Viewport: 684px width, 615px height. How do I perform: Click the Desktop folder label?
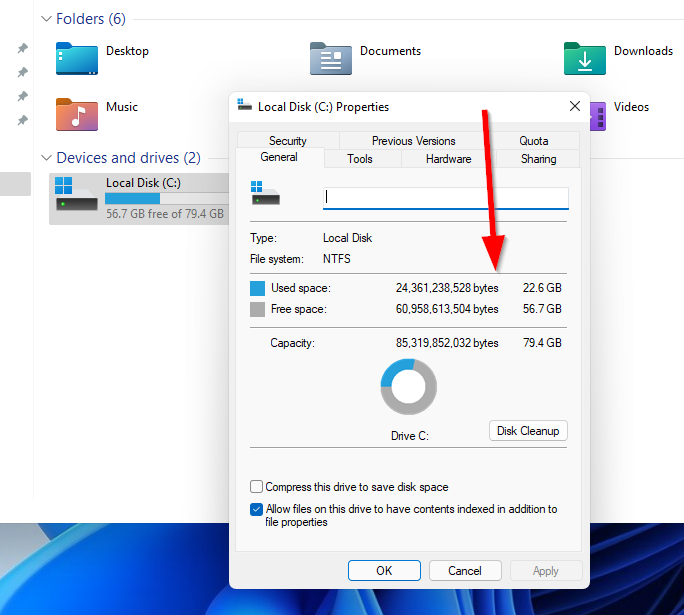click(127, 51)
